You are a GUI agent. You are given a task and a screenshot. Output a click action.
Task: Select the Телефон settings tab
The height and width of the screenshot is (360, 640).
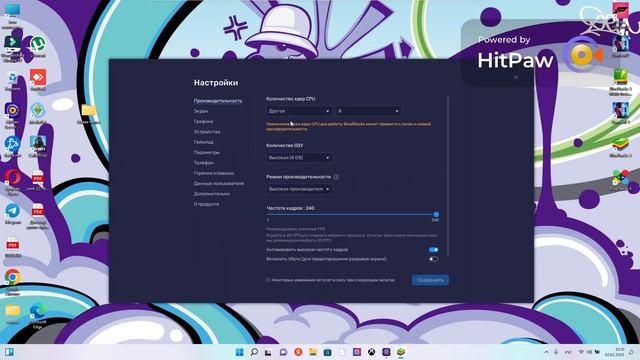[x=204, y=162]
